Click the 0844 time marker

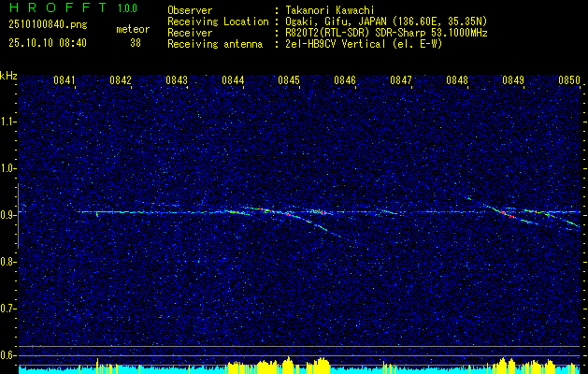[x=233, y=79]
